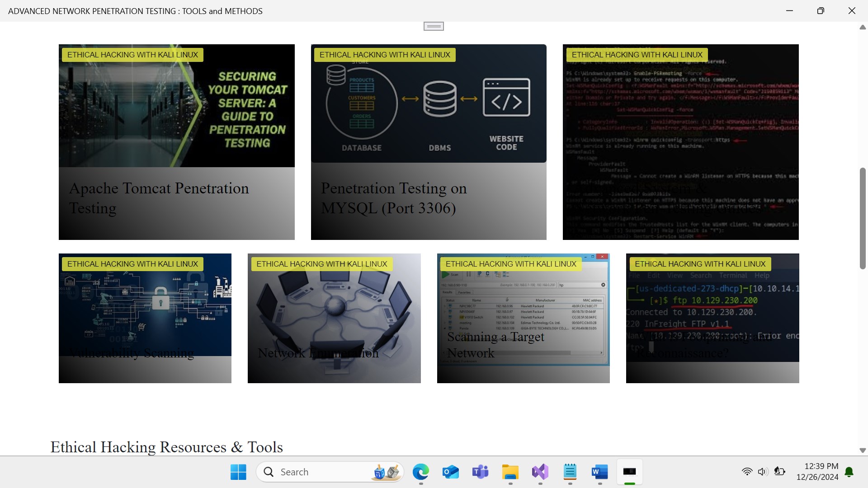868x488 pixels.
Task: Open Word from the taskbar
Action: coord(599,472)
